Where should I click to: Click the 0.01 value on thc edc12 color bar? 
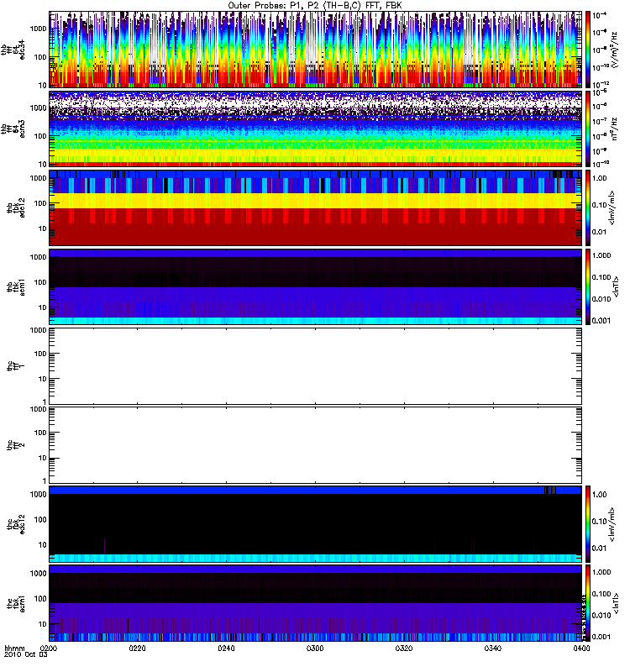point(600,549)
